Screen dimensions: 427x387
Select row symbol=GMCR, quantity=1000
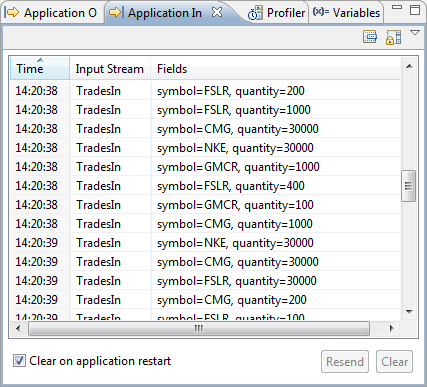[x=205, y=167]
